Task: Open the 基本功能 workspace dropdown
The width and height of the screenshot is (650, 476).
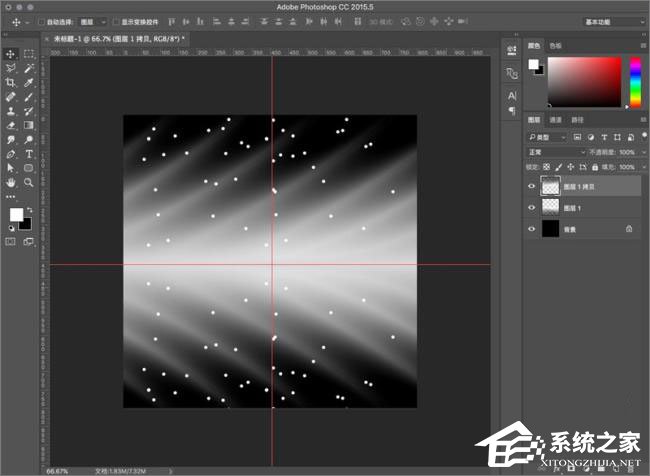Action: pyautogui.click(x=614, y=22)
